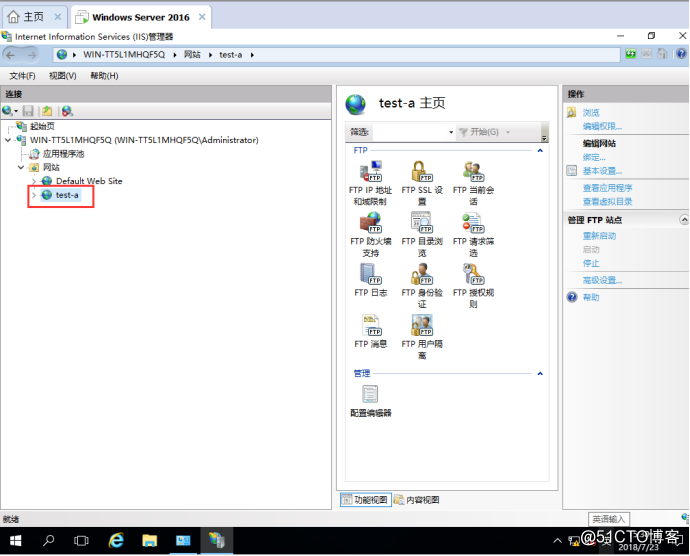Switch to 内容视图 content view tab
Viewport: 690px width, 556px height.
417,500
